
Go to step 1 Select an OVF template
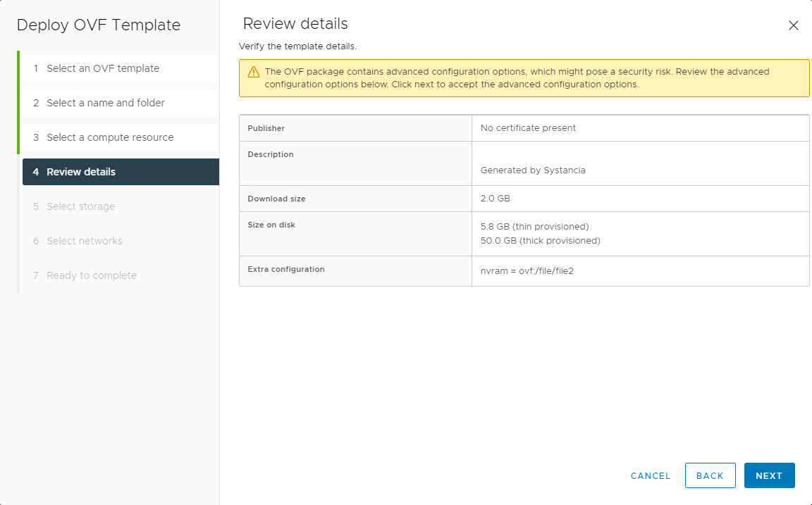pos(103,68)
